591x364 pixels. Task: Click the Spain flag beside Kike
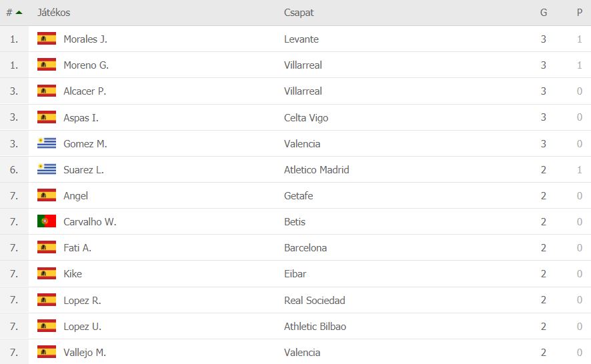[47, 273]
